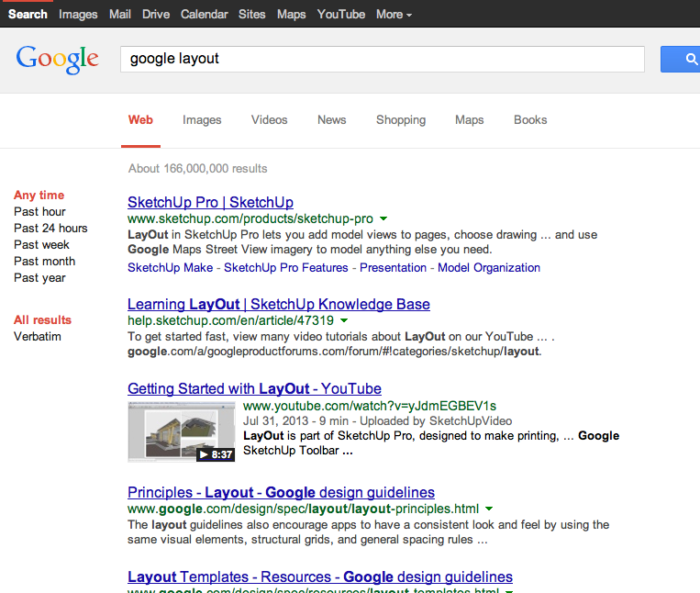The height and width of the screenshot is (593, 700).
Task: Open Learning LayOut | SketchUp Knowledge Base result
Action: click(x=279, y=304)
